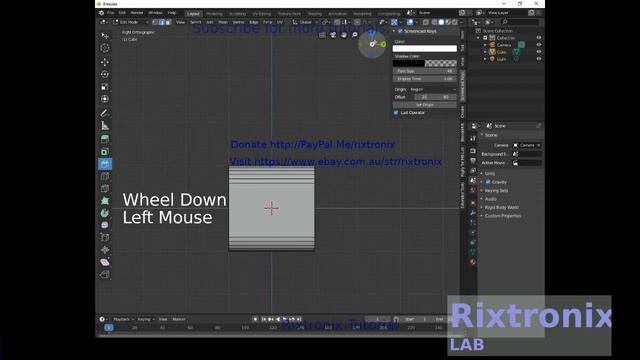
Task: Click the outliner search field
Action: [520, 22]
